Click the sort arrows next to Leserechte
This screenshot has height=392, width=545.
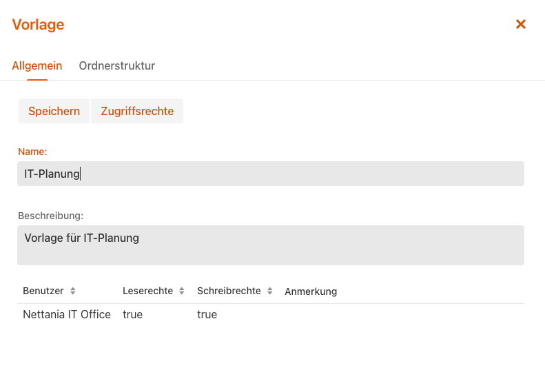coord(182,291)
